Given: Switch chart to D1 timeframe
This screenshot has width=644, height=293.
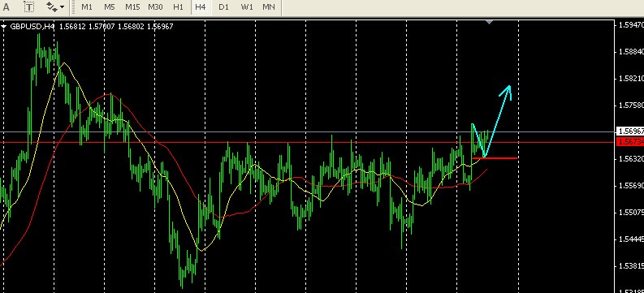Looking at the screenshot, I should coord(223,7).
